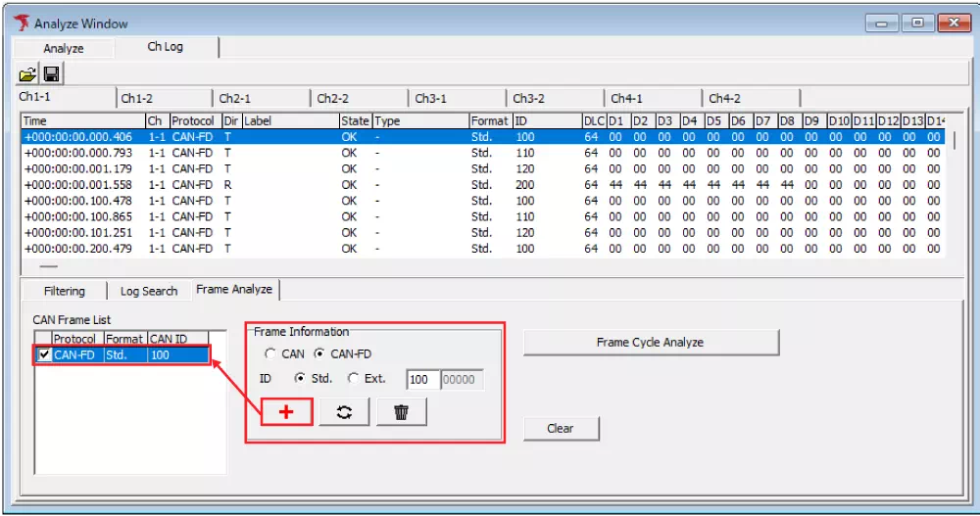Viewport: 980px width, 516px height.
Task: Click the Frame Cycle Analyze button
Action: pos(651,343)
